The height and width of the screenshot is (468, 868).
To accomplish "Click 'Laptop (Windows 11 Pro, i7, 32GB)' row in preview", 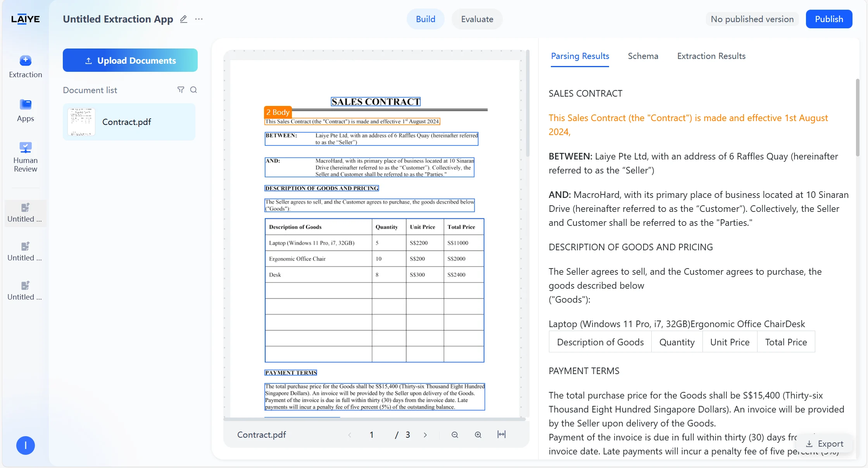I will pos(374,243).
